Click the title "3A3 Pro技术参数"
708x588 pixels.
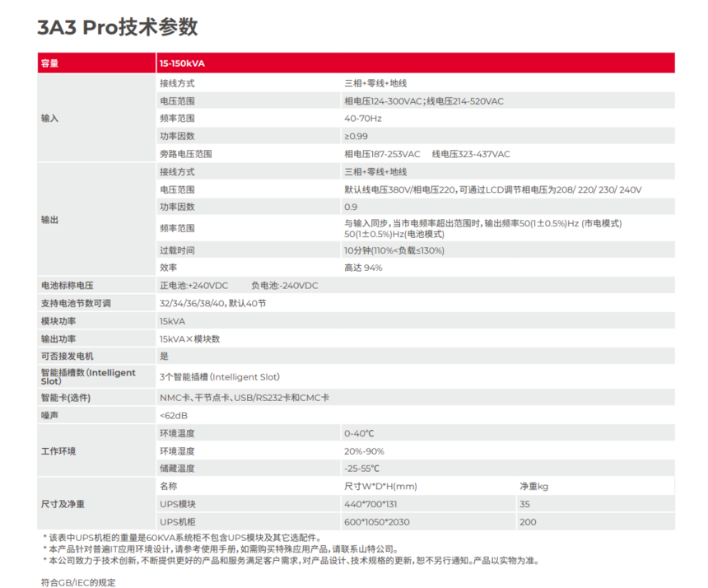pyautogui.click(x=118, y=27)
